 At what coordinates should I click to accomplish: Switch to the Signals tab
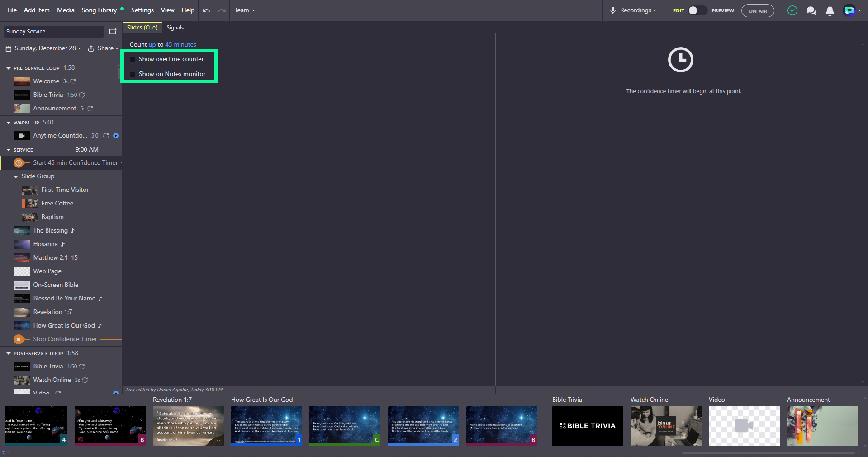(175, 28)
